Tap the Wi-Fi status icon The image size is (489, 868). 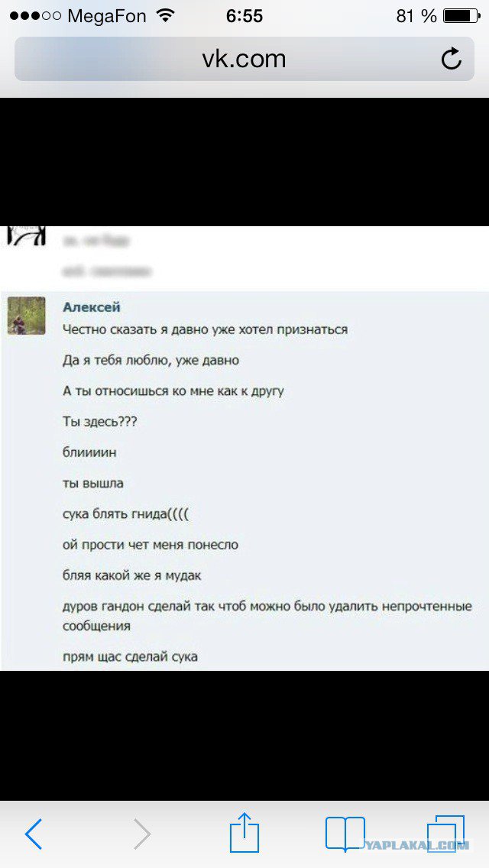pos(165,15)
